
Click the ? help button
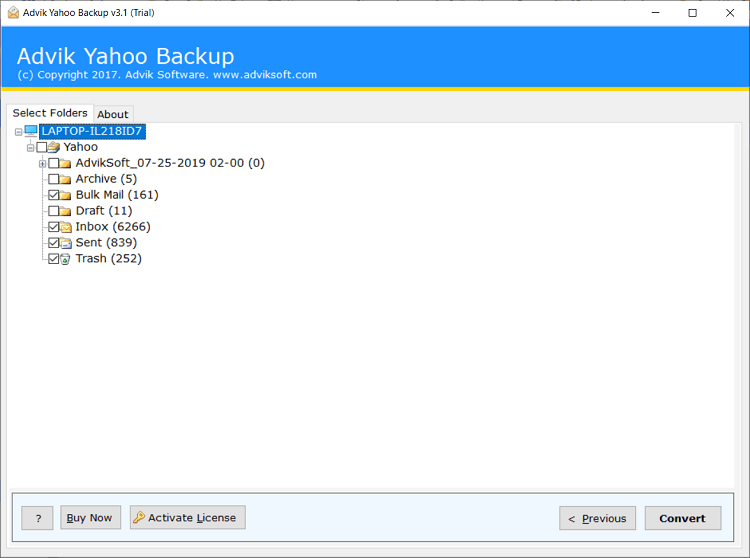pyautogui.click(x=37, y=518)
